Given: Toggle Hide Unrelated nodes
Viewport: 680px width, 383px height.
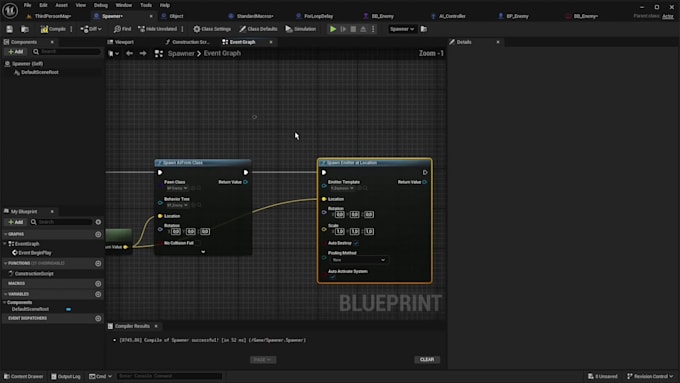Looking at the screenshot, I should [x=157, y=29].
